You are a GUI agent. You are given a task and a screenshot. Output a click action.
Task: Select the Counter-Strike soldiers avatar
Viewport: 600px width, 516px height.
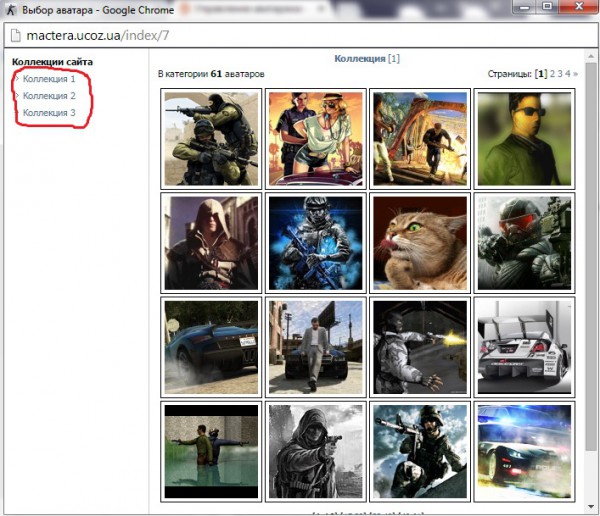pyautogui.click(x=211, y=139)
